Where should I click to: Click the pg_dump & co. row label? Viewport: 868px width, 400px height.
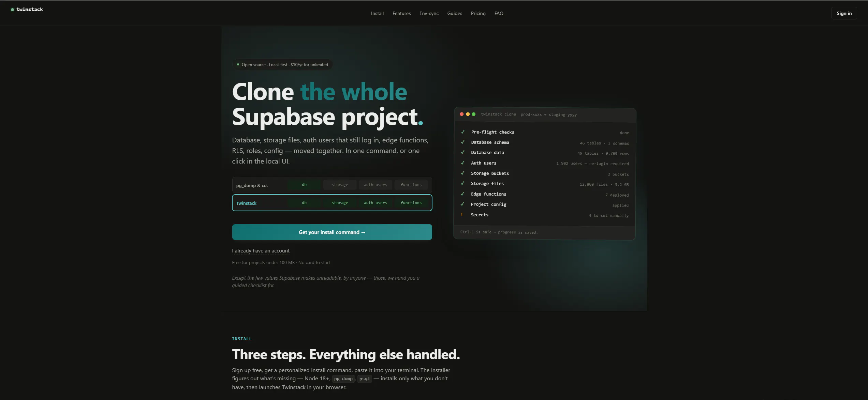click(252, 185)
